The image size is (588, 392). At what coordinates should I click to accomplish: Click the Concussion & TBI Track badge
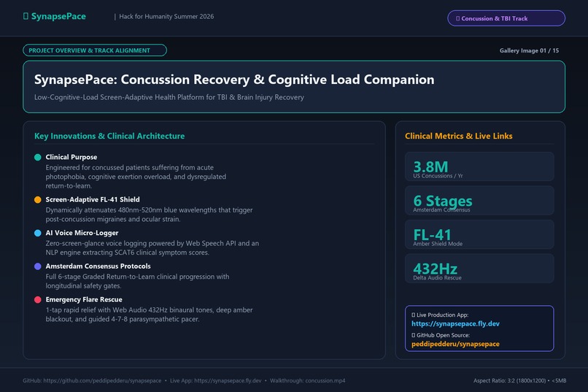(506, 18)
